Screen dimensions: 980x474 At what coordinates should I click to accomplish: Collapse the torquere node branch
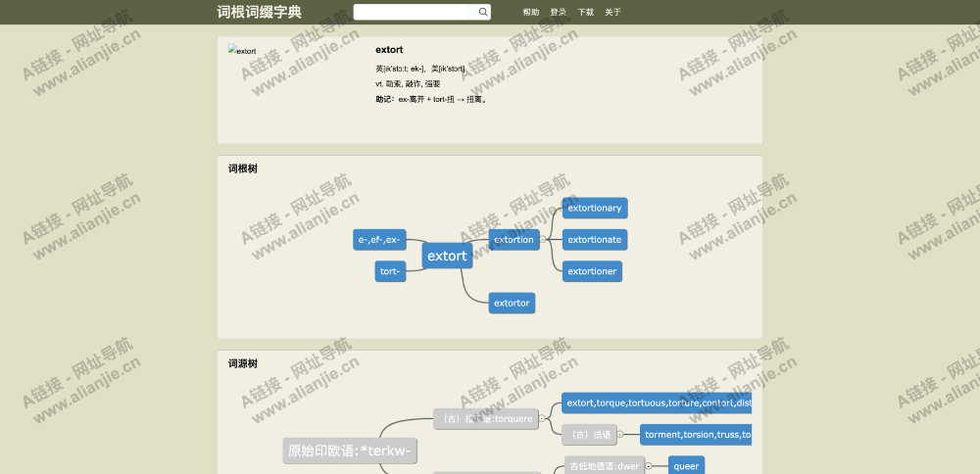pos(542,418)
